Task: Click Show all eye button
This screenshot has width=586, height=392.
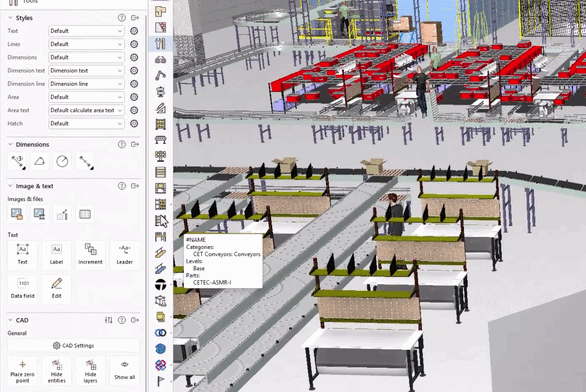Action: click(124, 371)
